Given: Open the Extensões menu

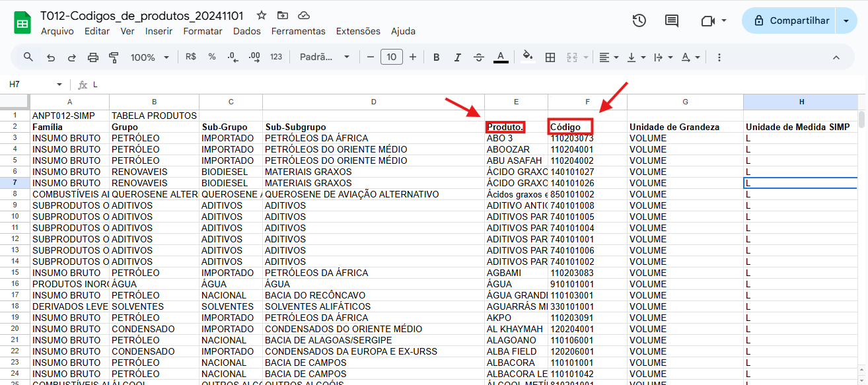Looking at the screenshot, I should (358, 31).
